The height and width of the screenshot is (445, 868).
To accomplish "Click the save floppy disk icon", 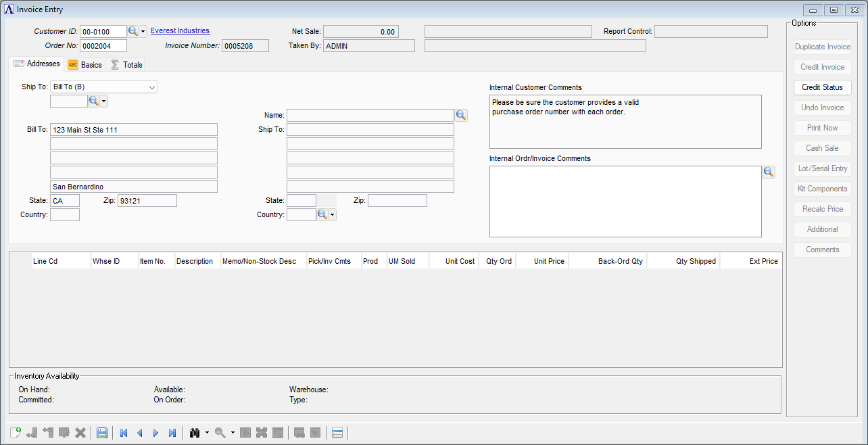I will click(x=102, y=433).
